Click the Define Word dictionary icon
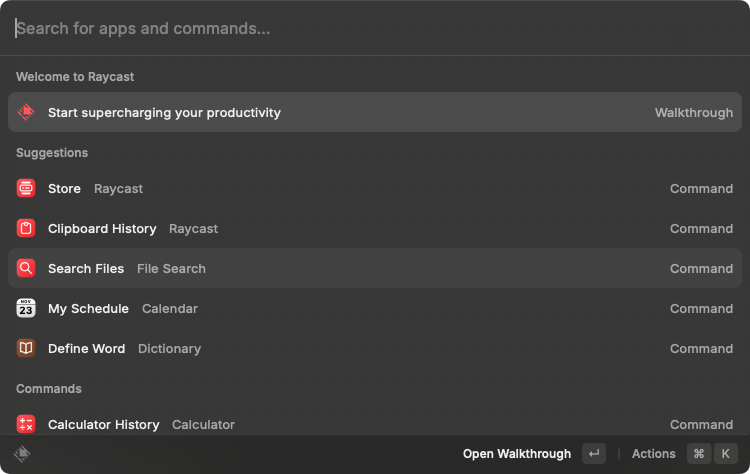 coord(26,348)
